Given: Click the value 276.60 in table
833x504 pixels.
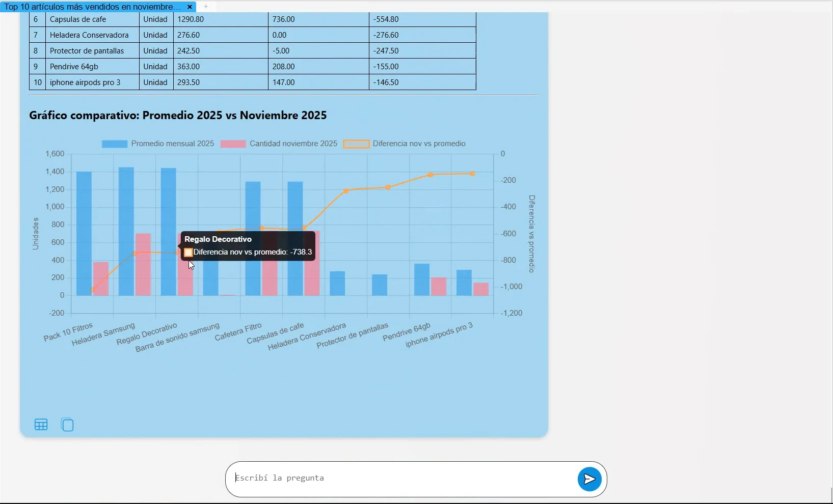Looking at the screenshot, I should [189, 35].
